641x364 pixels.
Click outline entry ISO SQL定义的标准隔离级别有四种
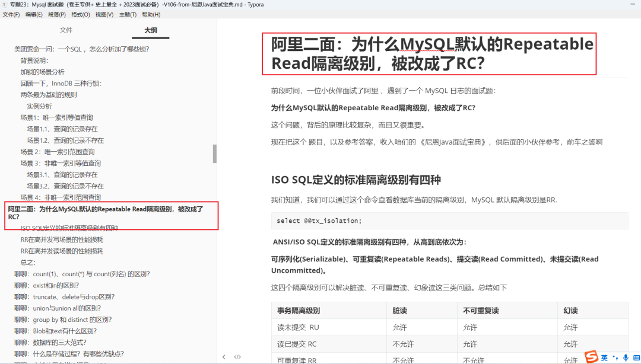click(69, 228)
